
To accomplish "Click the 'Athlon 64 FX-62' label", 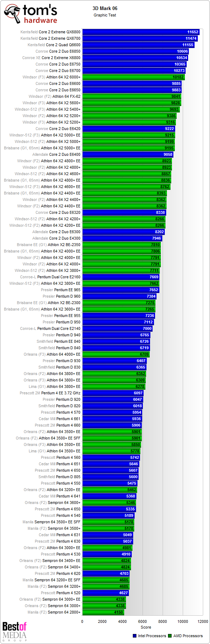I will (x=66, y=96).
